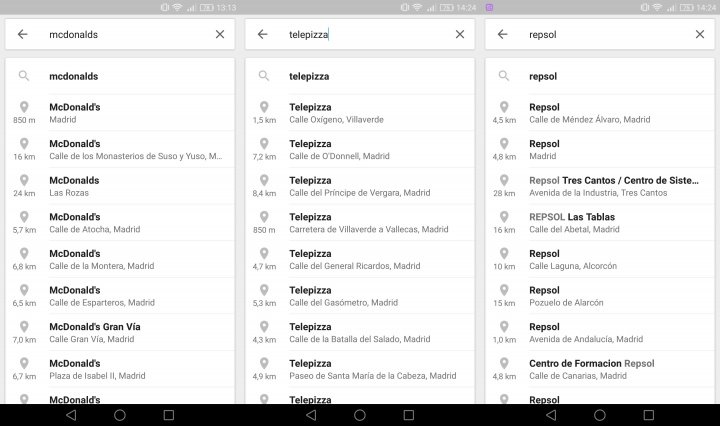720x426 pixels.
Task: Tap recent apps button under repsol screen
Action: [x=648, y=415]
